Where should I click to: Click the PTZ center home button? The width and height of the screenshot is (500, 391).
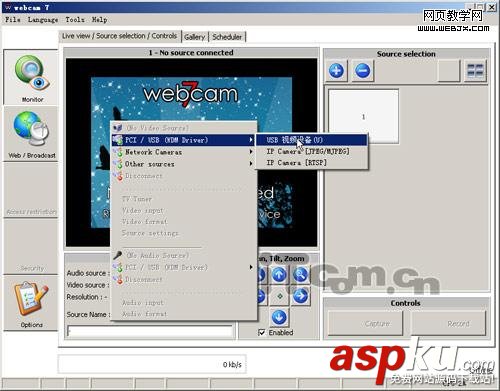279,296
